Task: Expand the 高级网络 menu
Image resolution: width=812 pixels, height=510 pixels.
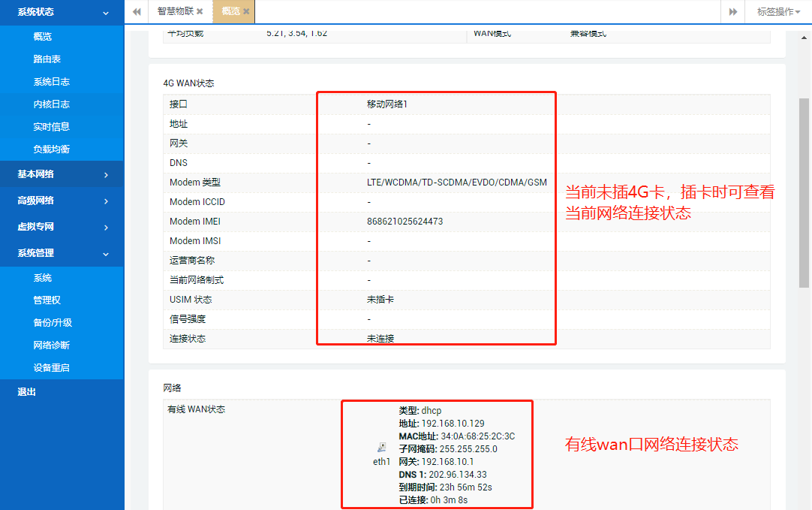Action: (62, 200)
